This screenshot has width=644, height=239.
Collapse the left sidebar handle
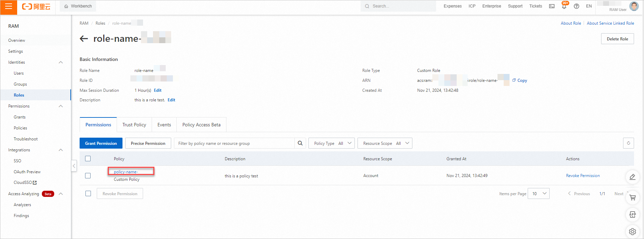coord(74,166)
